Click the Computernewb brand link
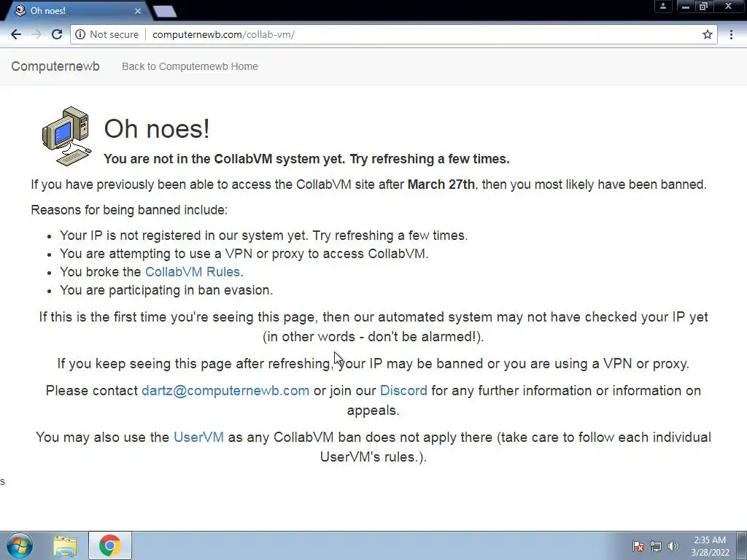Screen dimensions: 747x560 (55, 66)
